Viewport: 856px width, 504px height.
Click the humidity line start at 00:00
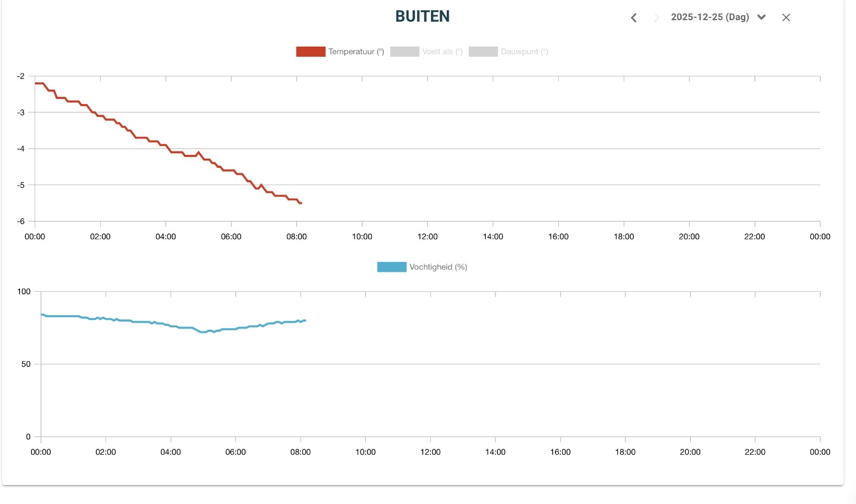point(42,315)
